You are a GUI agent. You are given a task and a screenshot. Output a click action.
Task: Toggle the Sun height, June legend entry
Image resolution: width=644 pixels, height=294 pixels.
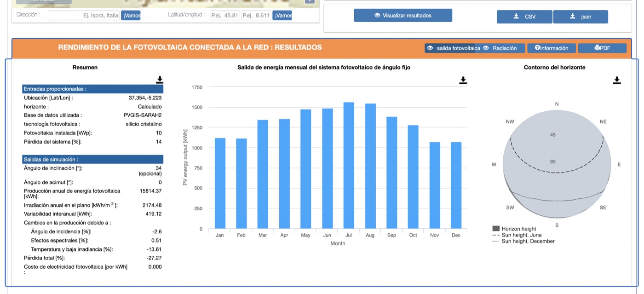[517, 235]
